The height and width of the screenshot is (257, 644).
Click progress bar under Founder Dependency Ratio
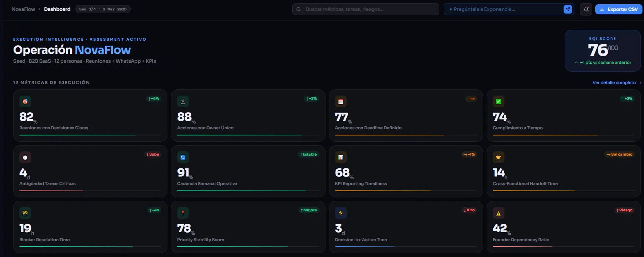(x=564, y=247)
